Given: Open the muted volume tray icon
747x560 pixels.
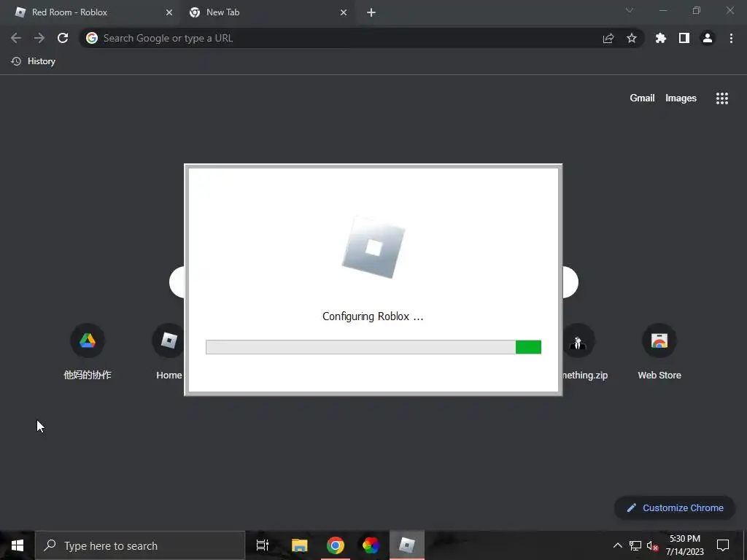Looking at the screenshot, I should pos(653,545).
